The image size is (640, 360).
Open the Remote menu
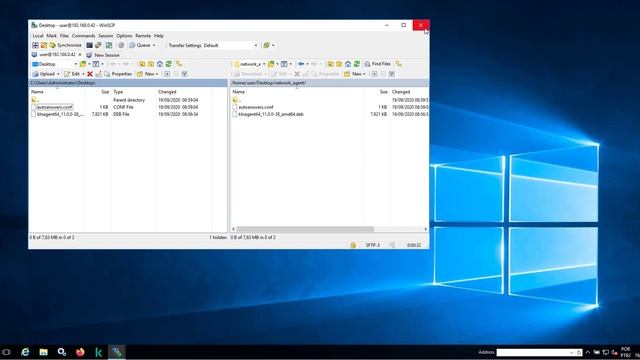pyautogui.click(x=143, y=36)
